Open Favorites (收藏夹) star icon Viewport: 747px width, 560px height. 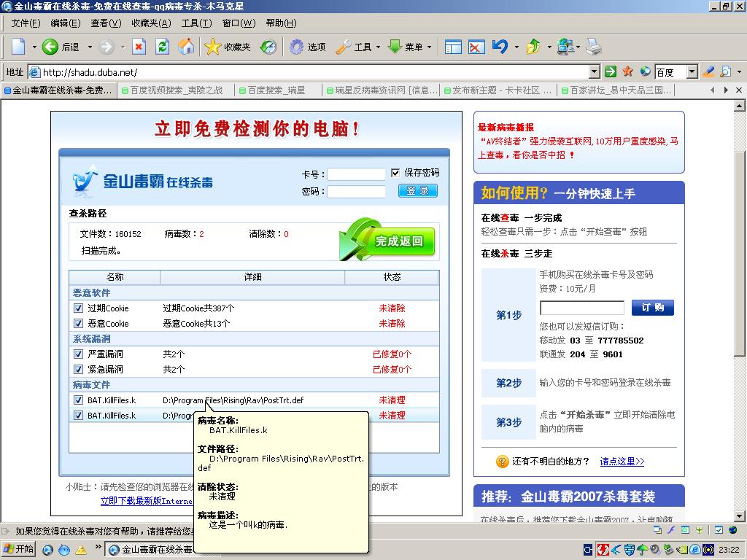[x=213, y=47]
